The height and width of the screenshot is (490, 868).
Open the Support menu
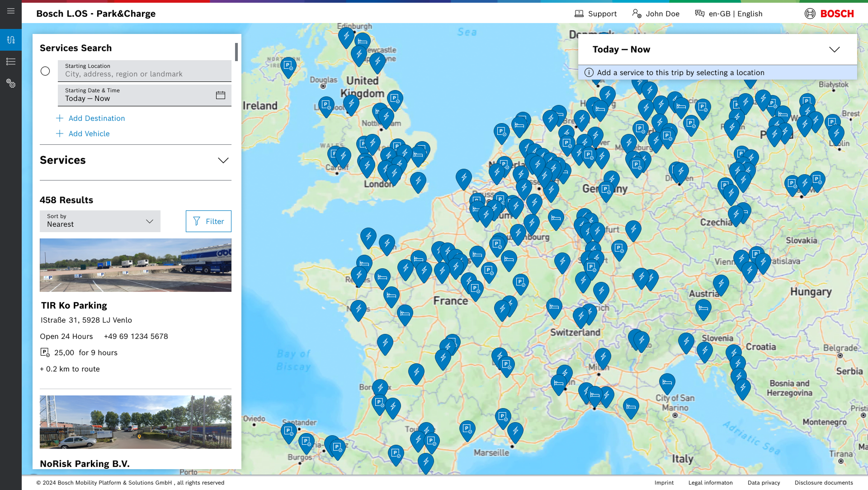595,14
